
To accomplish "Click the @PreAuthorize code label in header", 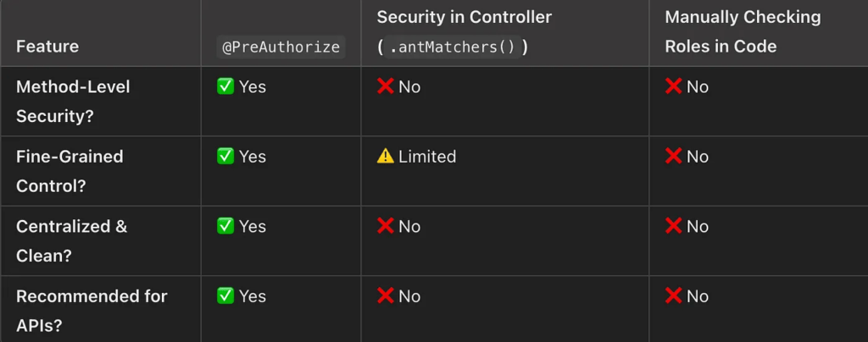I will (x=281, y=47).
